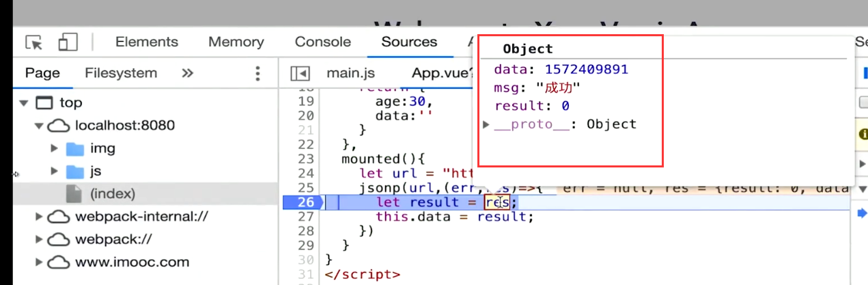868x285 pixels.
Task: Show more navigator tabs with the » chevron
Action: 188,73
